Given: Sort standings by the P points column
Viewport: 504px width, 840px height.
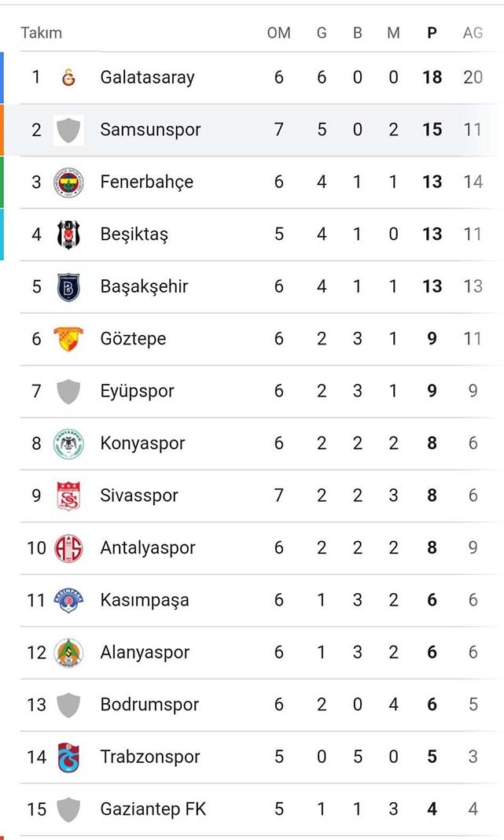Looking at the screenshot, I should tap(432, 33).
